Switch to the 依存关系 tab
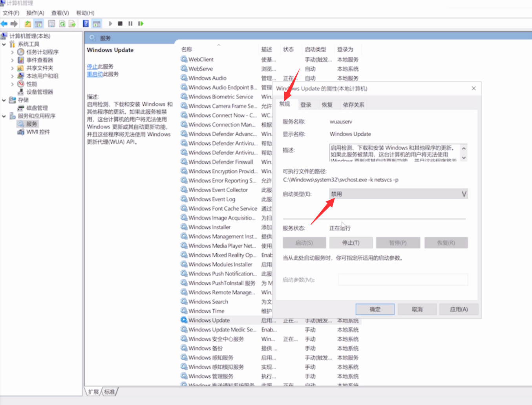Viewport: 532px width, 405px height. tap(353, 105)
